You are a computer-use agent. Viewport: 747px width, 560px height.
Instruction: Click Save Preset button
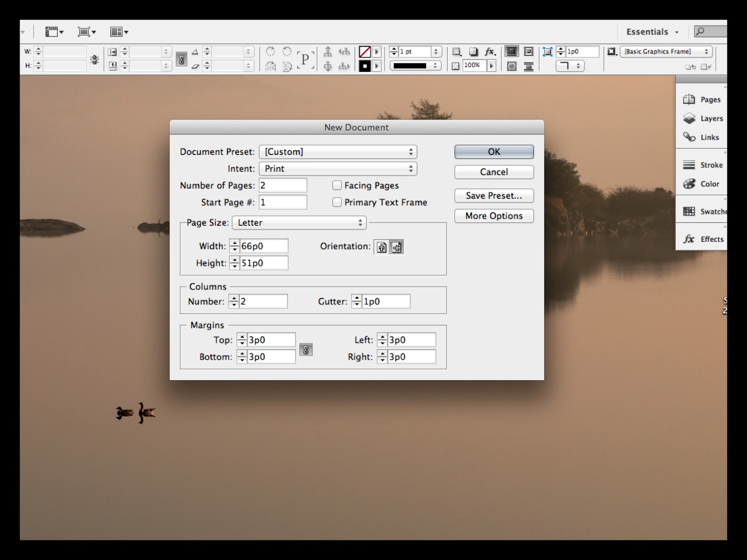[x=494, y=196]
